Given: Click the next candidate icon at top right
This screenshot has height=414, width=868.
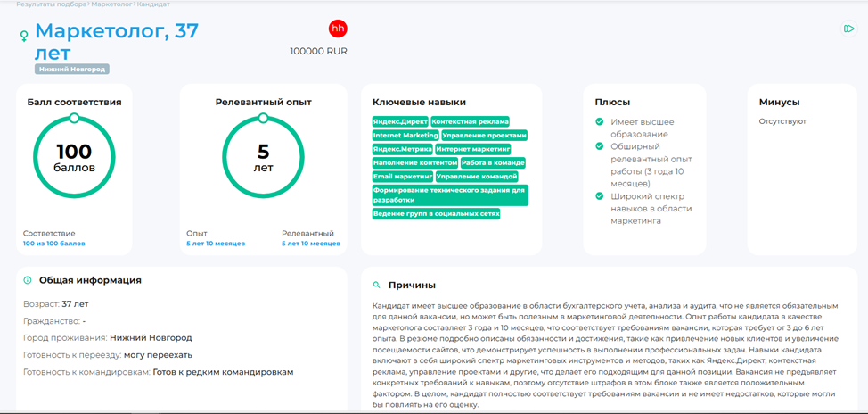Looking at the screenshot, I should pos(848,29).
